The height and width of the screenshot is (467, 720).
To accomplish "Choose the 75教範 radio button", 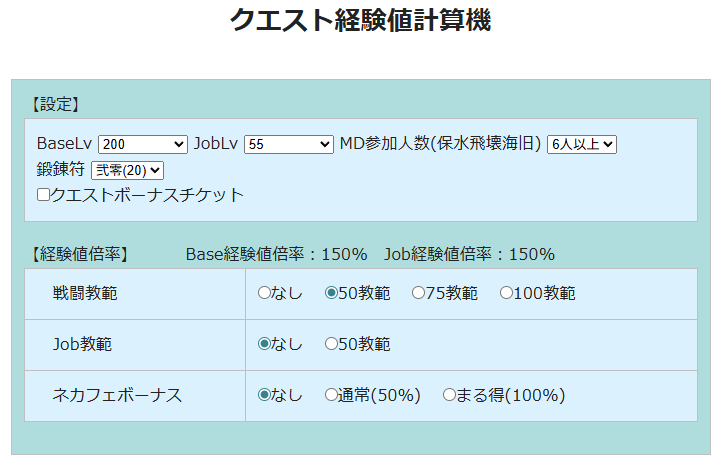I will coord(419,293).
